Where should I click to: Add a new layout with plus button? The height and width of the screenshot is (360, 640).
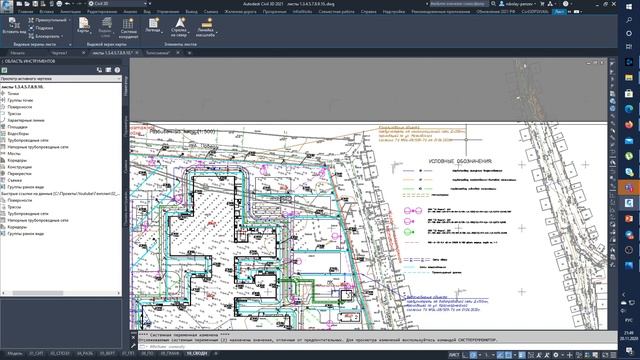[216, 353]
